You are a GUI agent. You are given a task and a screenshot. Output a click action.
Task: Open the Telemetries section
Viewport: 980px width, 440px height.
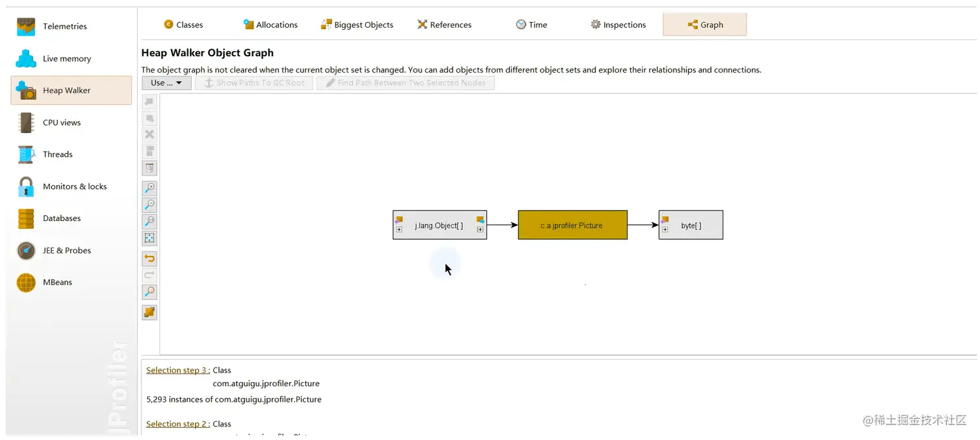point(71,26)
